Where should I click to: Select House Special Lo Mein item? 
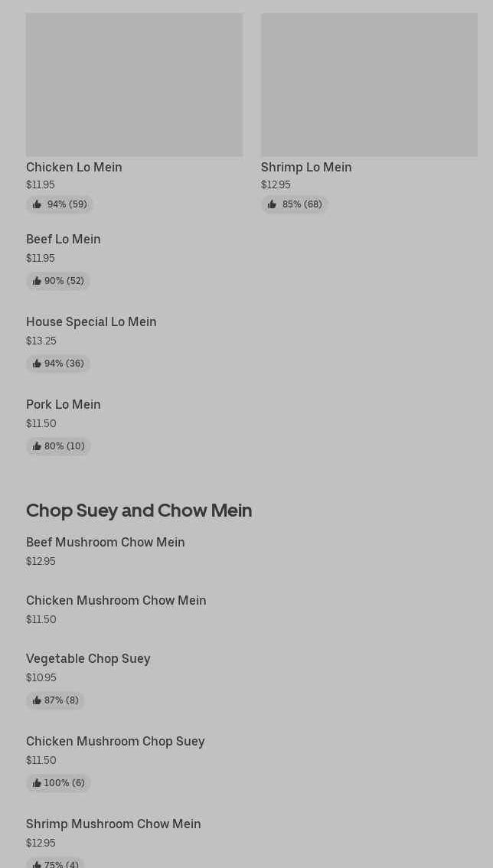point(91,321)
